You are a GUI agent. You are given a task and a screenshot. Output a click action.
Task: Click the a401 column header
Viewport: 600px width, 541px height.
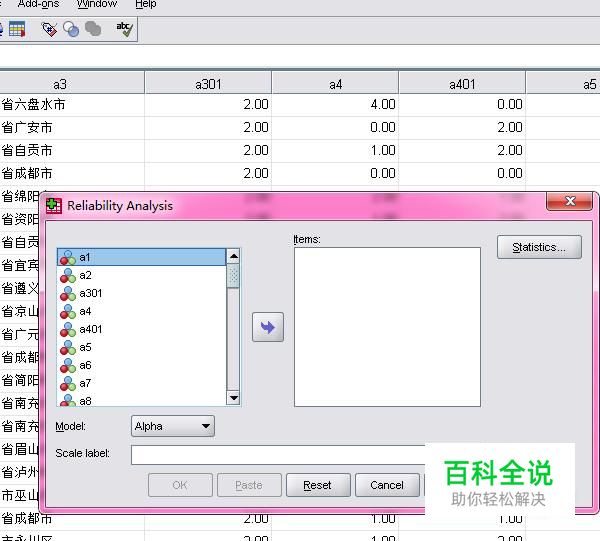[x=462, y=84]
